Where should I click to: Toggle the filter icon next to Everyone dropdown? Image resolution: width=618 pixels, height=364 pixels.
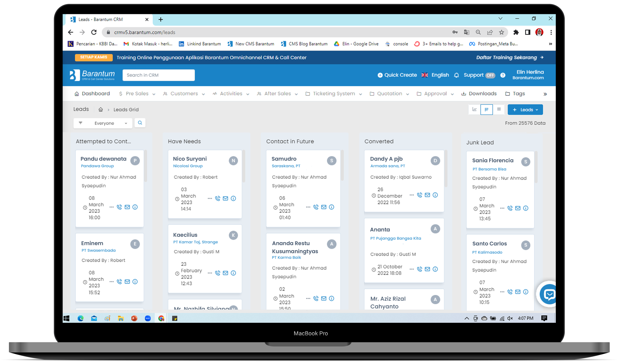click(x=81, y=123)
